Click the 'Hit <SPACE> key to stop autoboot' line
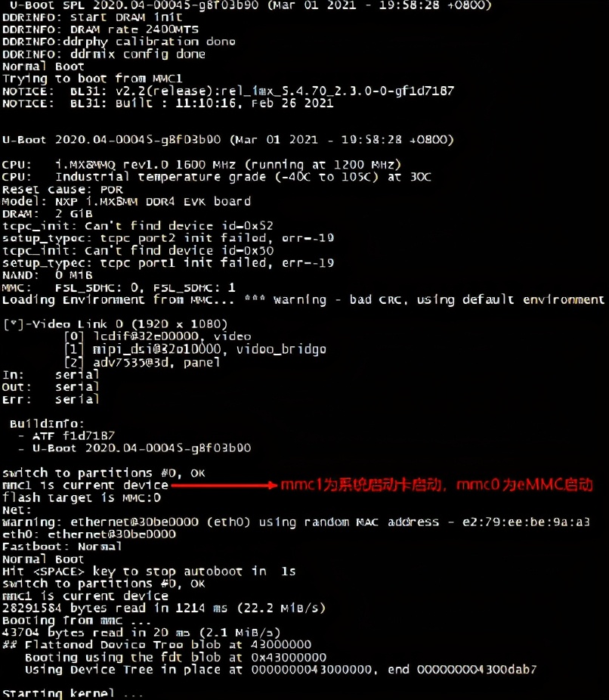This screenshot has width=609, height=700. 149,571
